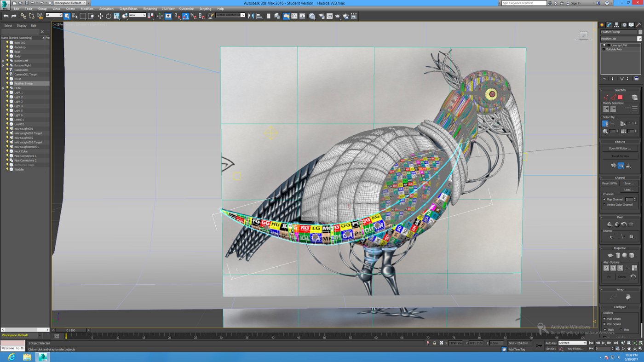
Task: Click the timeline frame slider 0 / 100
Action: pos(70,330)
